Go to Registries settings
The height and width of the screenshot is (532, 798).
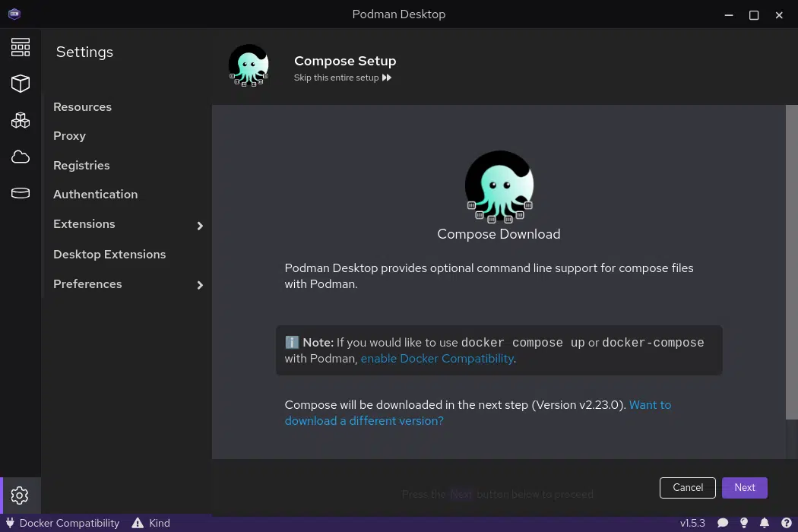coord(81,166)
